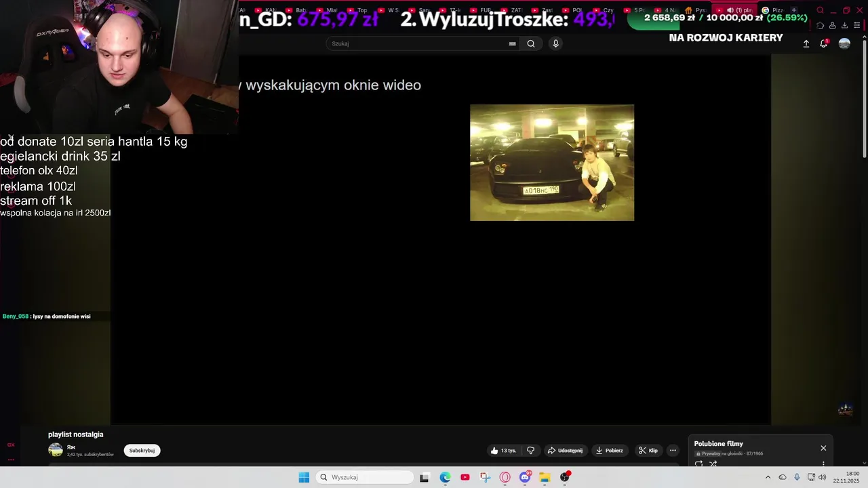Click the Як channel name link
Viewport: 868px width, 488px height.
pyautogui.click(x=71, y=447)
